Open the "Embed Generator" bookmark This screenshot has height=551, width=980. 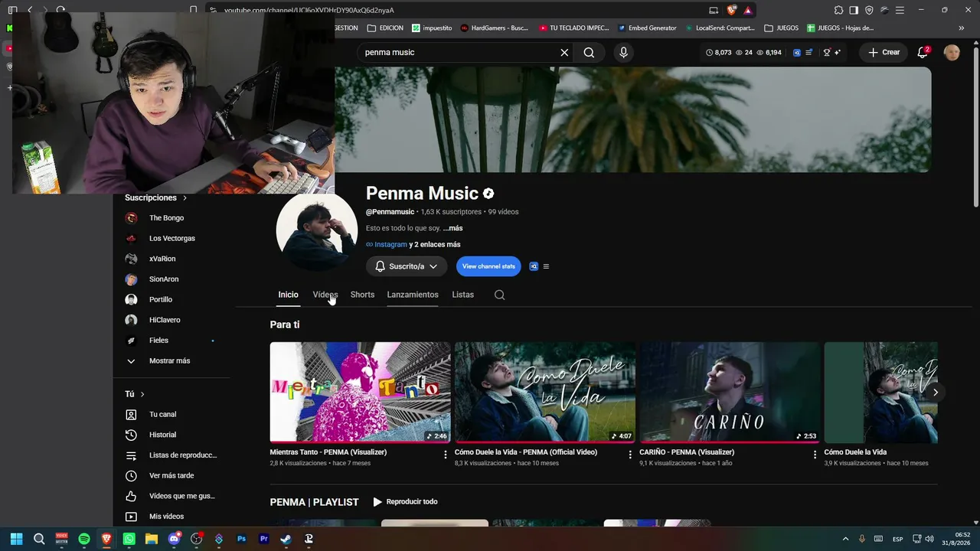pos(648,28)
